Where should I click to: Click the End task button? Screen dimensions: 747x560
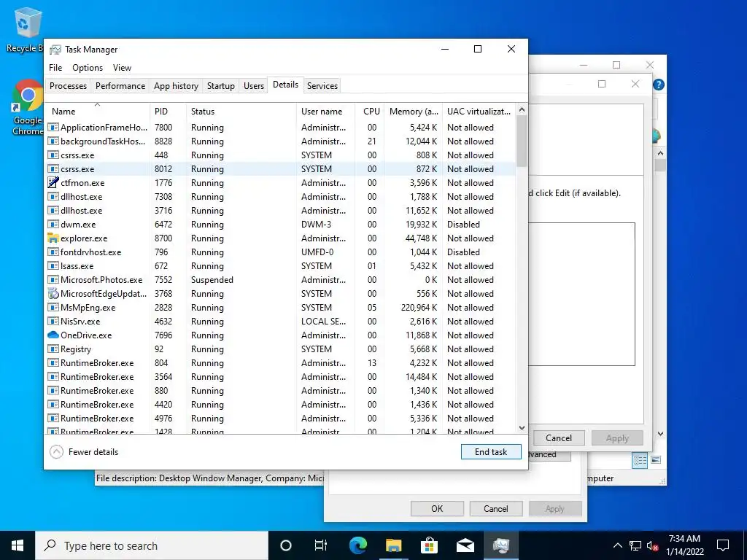click(491, 452)
